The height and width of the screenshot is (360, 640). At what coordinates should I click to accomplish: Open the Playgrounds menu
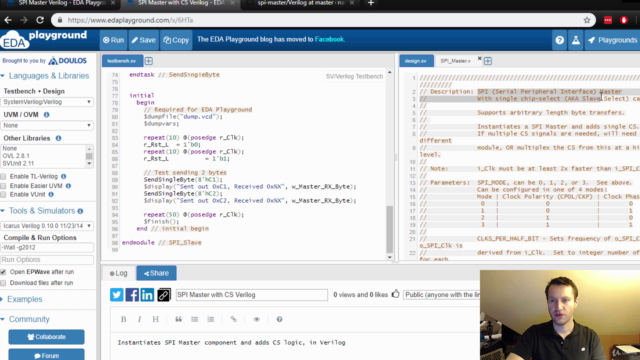pyautogui.click(x=612, y=40)
